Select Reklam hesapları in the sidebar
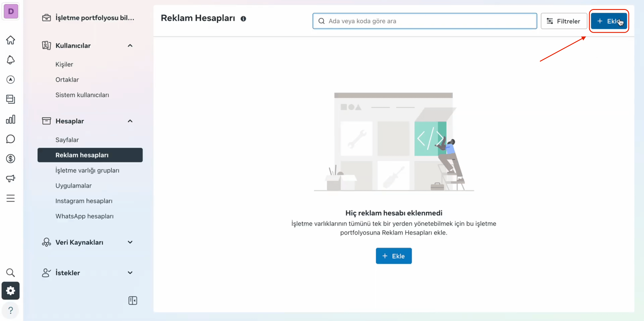Screen dimensions: 644x321 [82, 155]
